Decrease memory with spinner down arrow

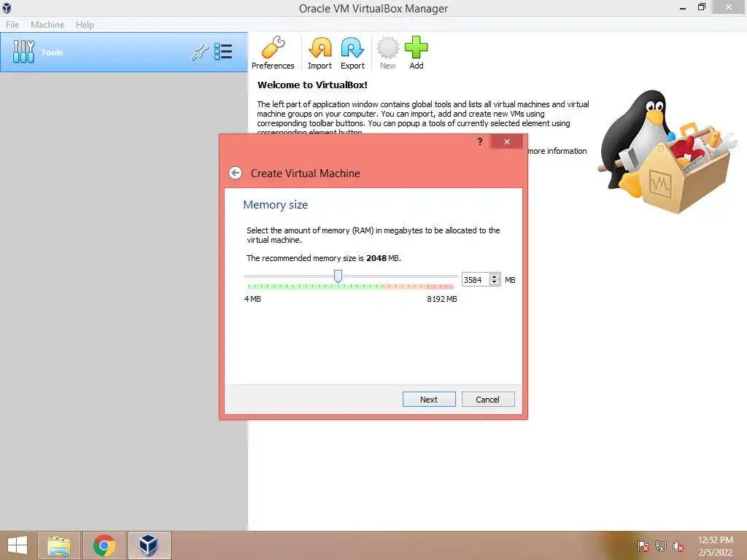495,283
